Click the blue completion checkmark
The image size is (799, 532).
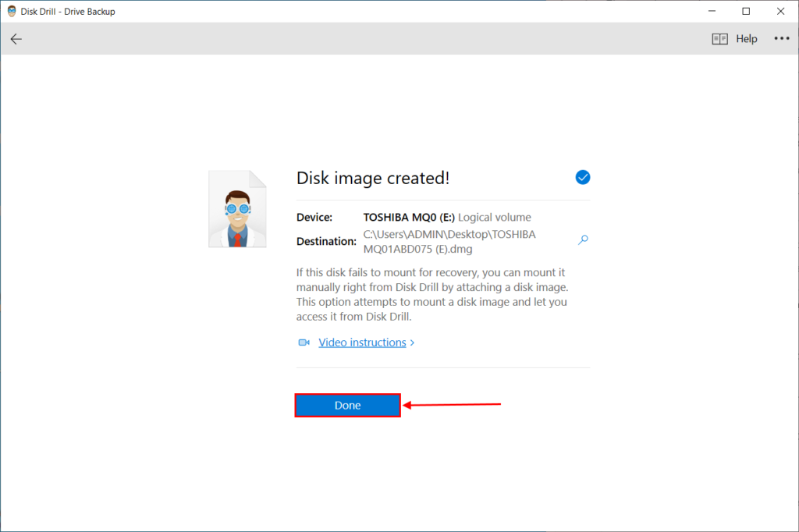coord(582,177)
